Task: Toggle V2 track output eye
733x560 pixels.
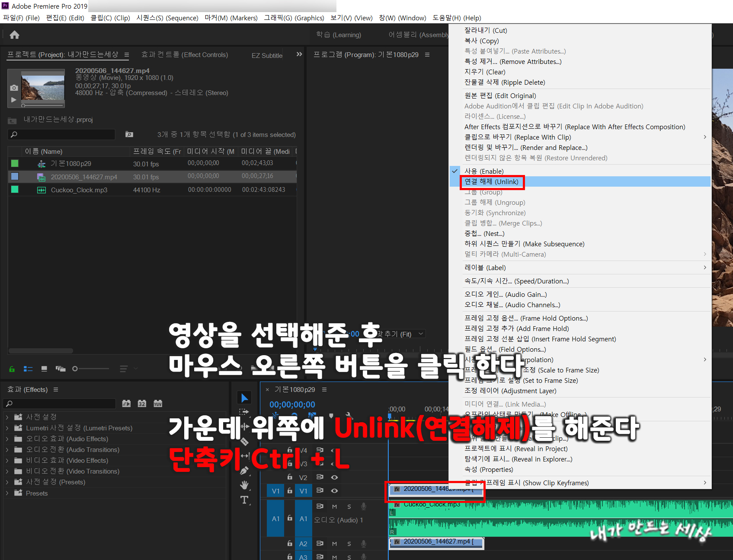Action: click(x=334, y=477)
